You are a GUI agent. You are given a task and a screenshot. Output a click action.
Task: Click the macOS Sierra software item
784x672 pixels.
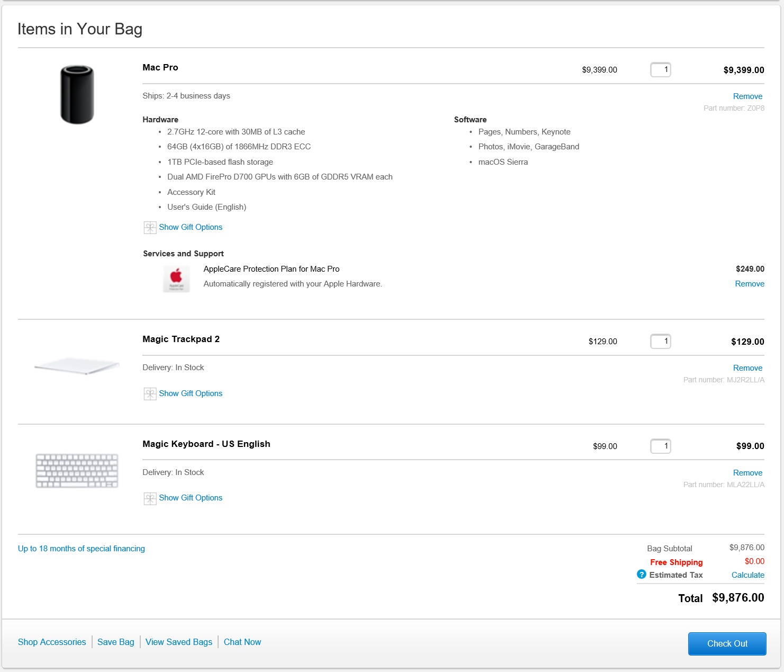[x=503, y=162]
